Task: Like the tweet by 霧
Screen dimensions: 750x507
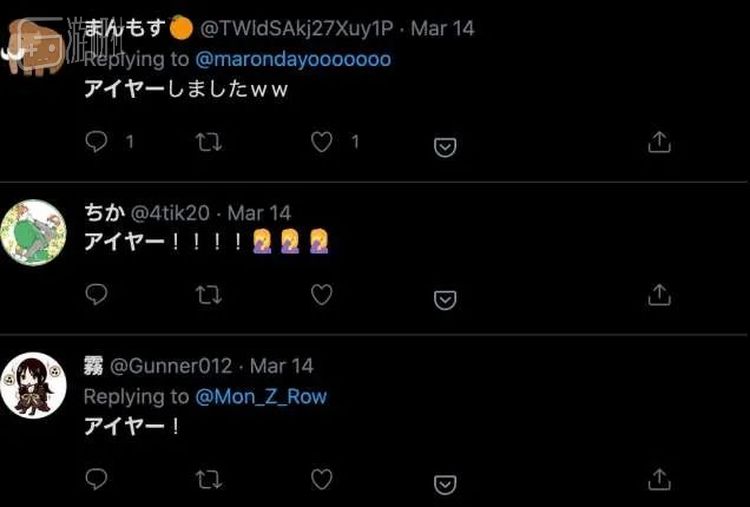Action: pos(321,480)
